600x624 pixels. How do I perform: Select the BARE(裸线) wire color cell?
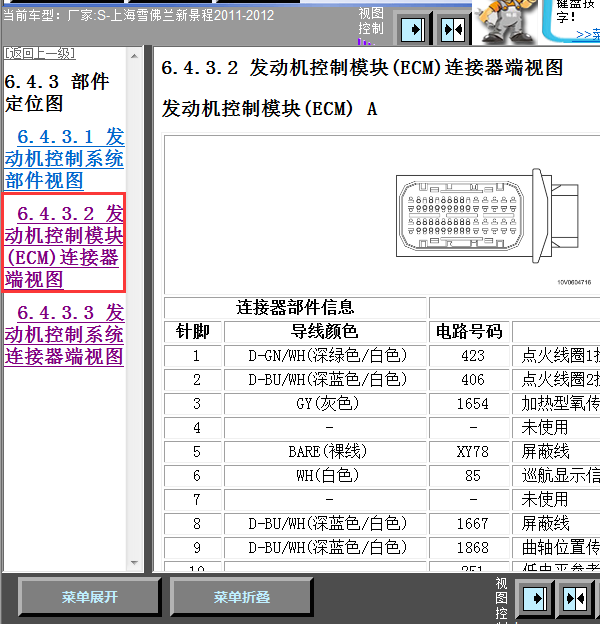click(x=327, y=451)
